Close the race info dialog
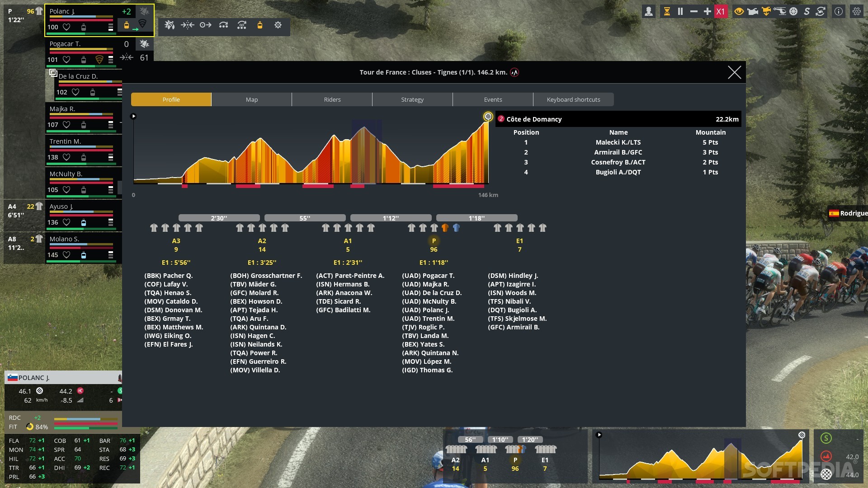This screenshot has height=488, width=868. click(x=734, y=72)
